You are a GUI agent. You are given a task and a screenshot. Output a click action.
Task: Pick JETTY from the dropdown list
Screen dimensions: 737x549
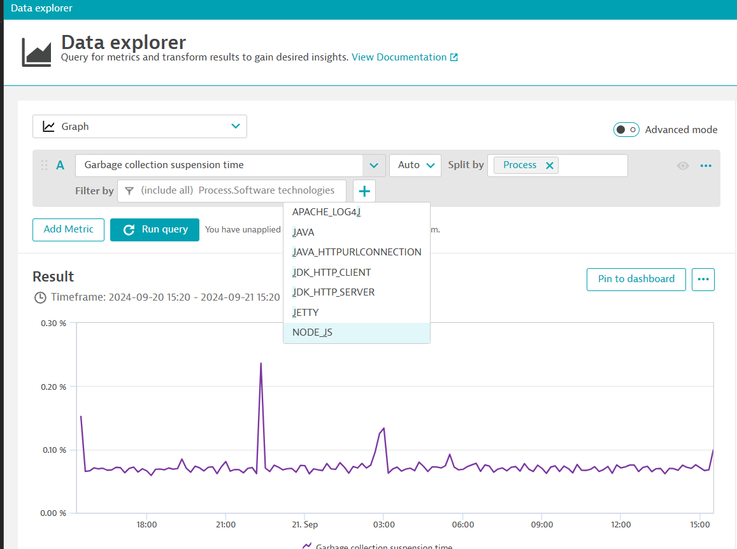(x=306, y=312)
